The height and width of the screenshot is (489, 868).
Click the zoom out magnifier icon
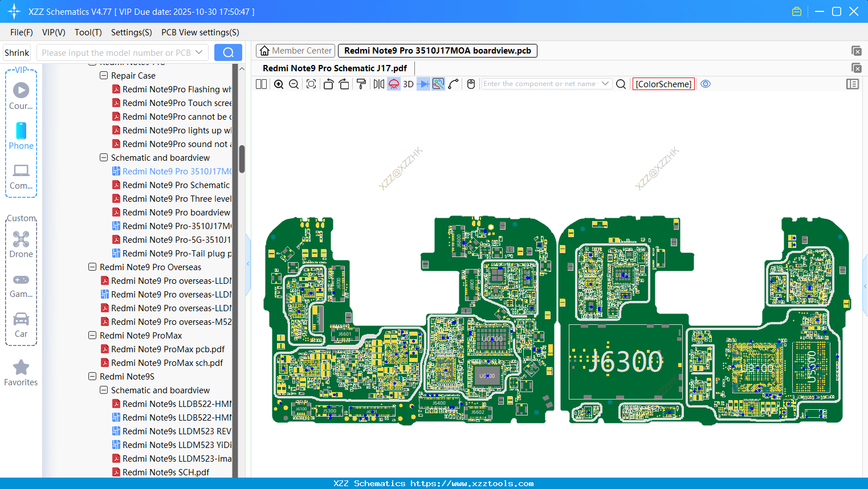(x=294, y=84)
